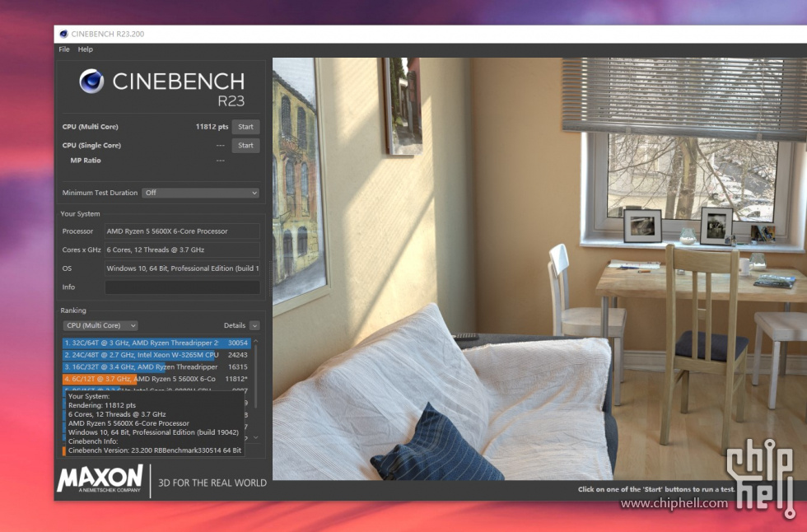The image size is (807, 532).
Task: Click the 11812 pts multi core score
Action: (212, 127)
